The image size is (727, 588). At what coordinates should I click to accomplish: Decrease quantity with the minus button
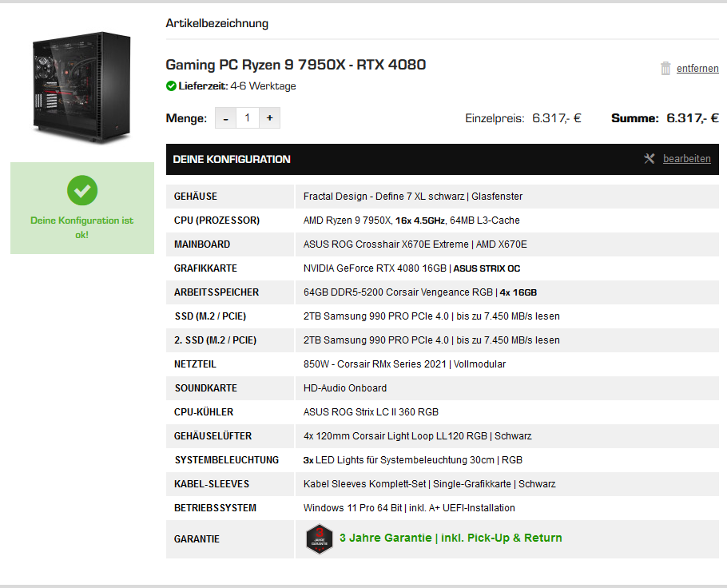[226, 118]
